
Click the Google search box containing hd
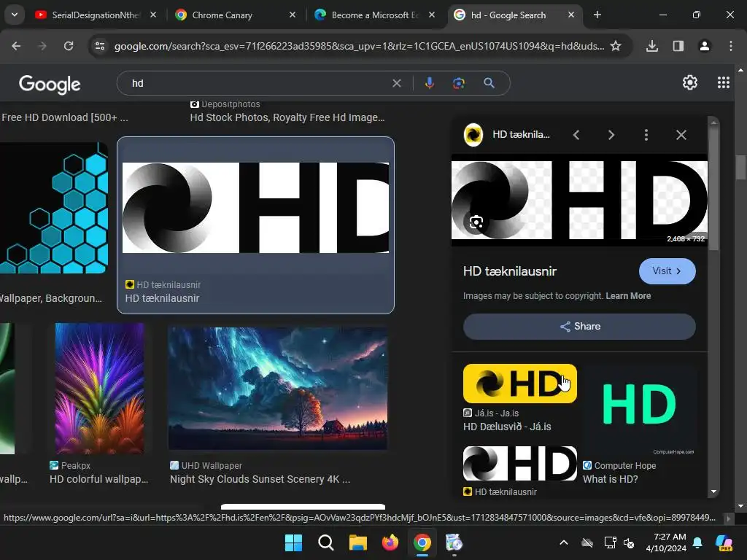pos(258,83)
